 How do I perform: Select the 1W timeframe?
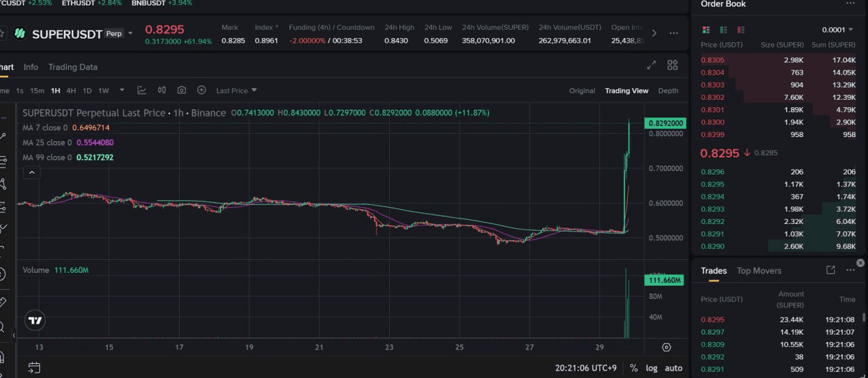pos(104,90)
